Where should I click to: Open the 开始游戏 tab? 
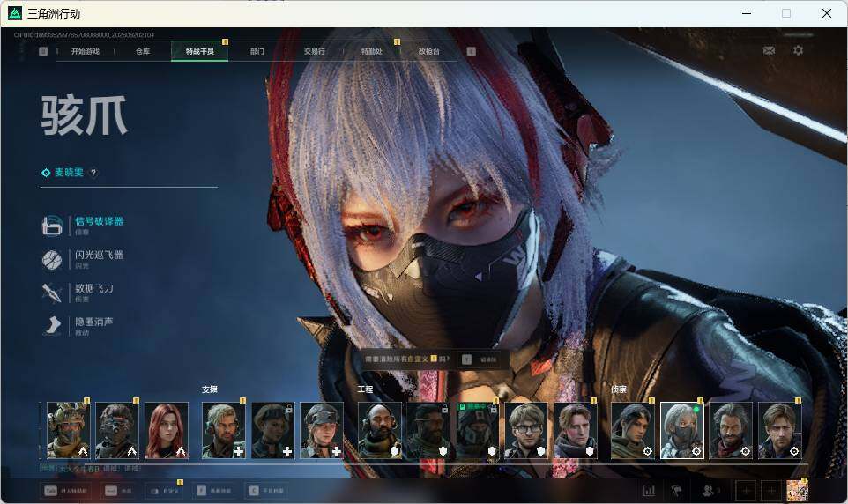click(x=86, y=51)
